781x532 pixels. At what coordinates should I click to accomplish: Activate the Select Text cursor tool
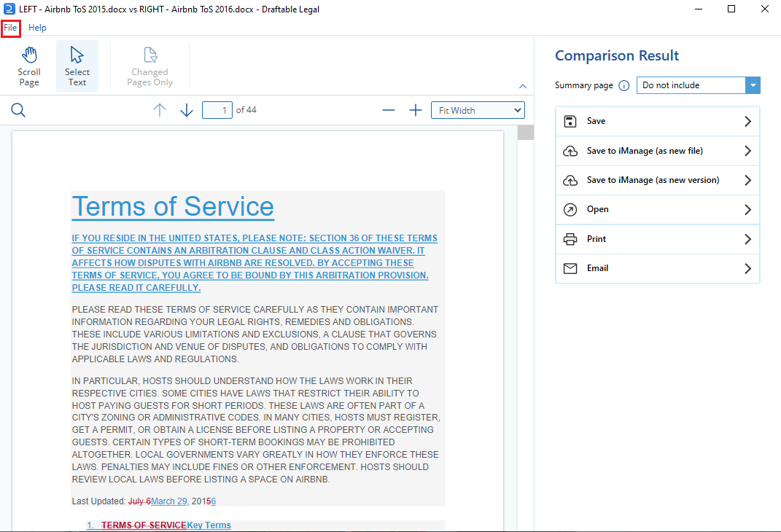click(x=77, y=67)
